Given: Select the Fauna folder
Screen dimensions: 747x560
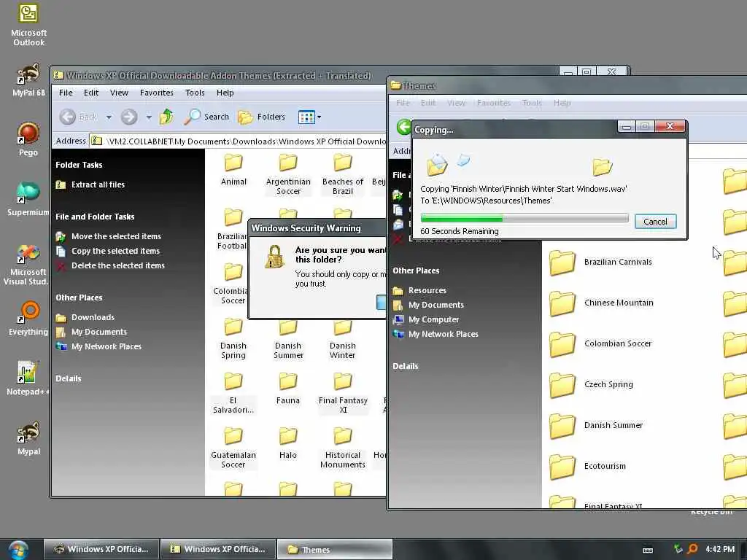Looking at the screenshot, I should pos(288,389).
